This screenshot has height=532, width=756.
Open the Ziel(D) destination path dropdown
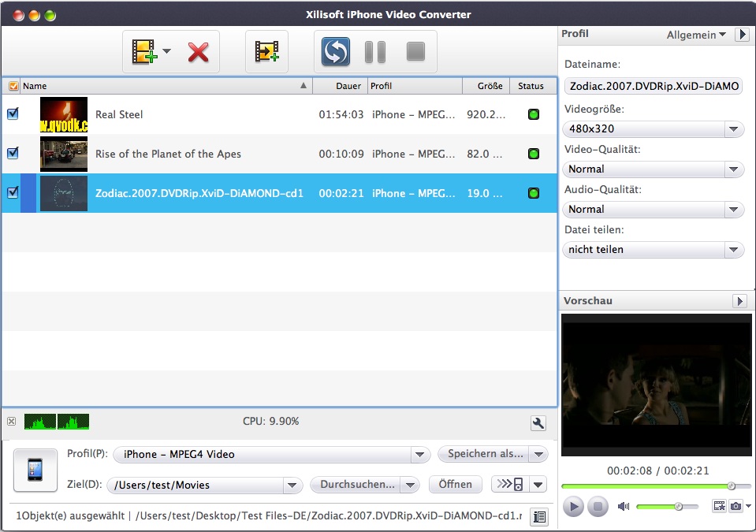(205, 485)
